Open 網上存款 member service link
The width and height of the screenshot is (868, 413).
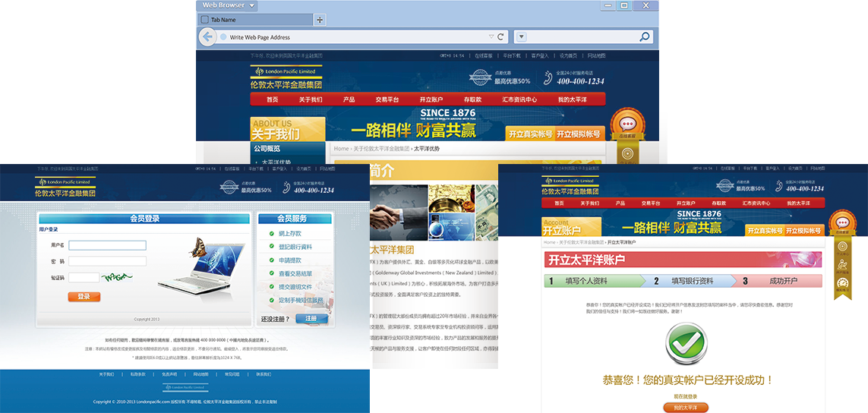click(x=289, y=233)
